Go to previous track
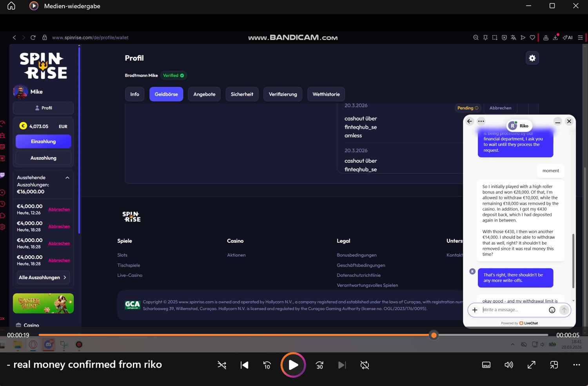 (245, 365)
